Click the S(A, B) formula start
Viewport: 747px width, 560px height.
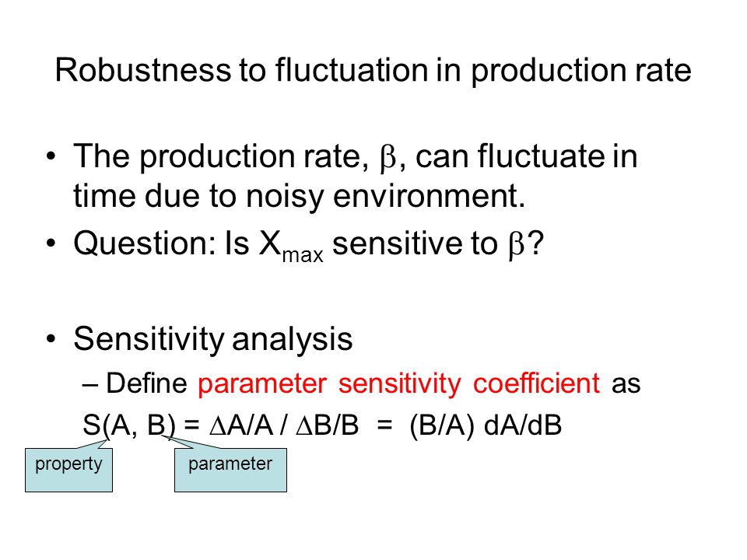[x=128, y=425]
